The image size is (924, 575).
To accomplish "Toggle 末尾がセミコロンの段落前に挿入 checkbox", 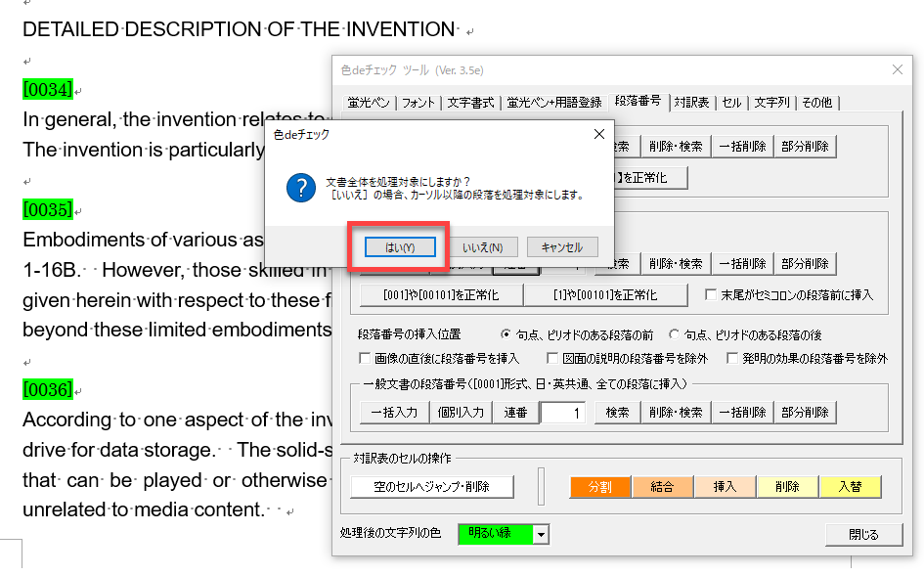I will pyautogui.click(x=711, y=294).
